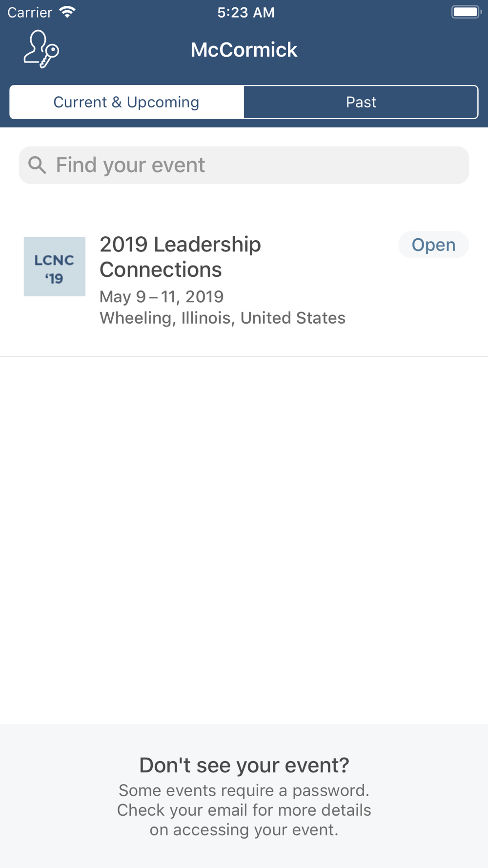This screenshot has width=488, height=868.
Task: Tap "Check your email for more details" line
Action: [244, 810]
